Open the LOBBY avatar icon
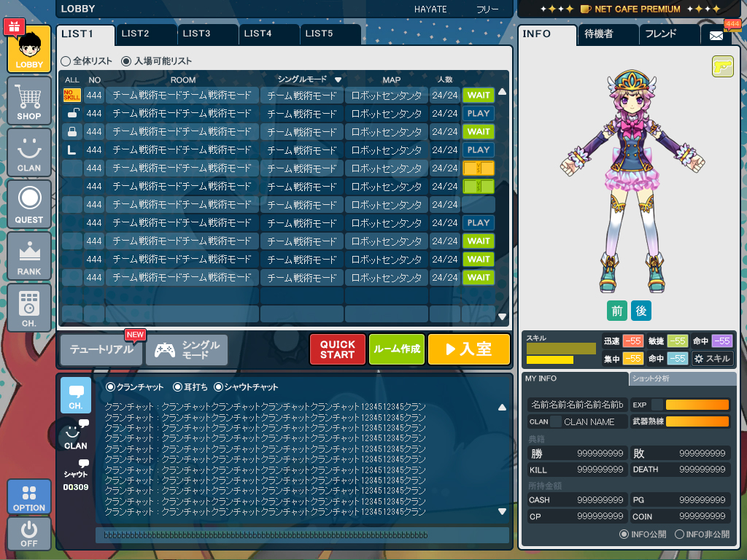The width and height of the screenshot is (747, 560). pyautogui.click(x=29, y=49)
